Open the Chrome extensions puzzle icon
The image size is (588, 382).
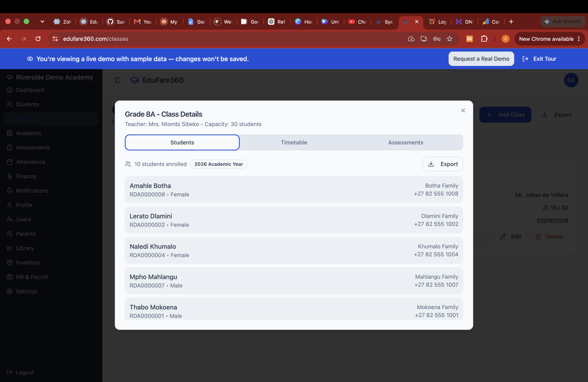pos(484,39)
